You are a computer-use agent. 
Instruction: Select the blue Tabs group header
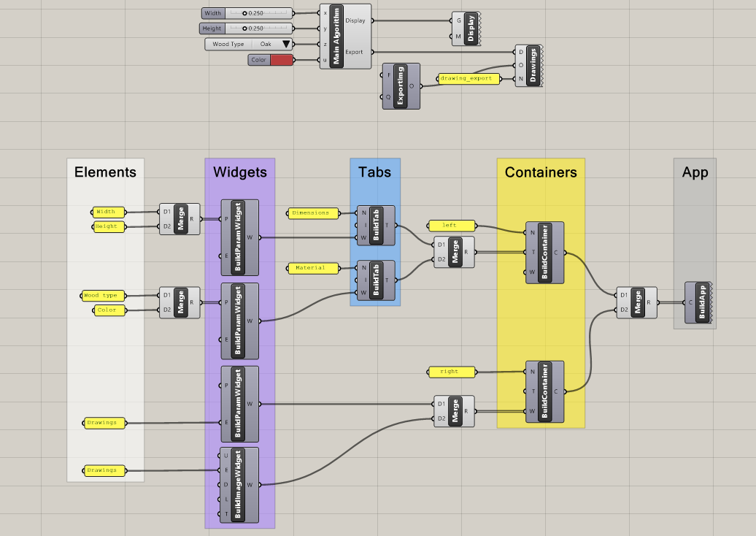click(374, 172)
